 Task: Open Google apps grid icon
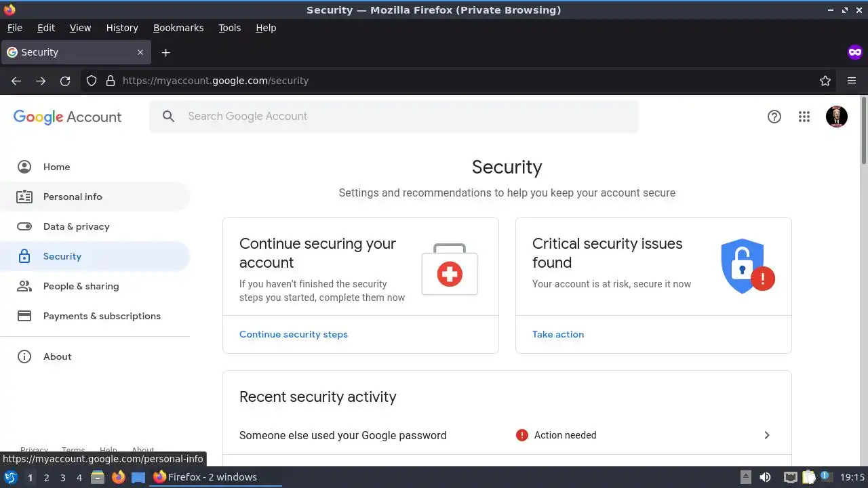click(x=804, y=117)
